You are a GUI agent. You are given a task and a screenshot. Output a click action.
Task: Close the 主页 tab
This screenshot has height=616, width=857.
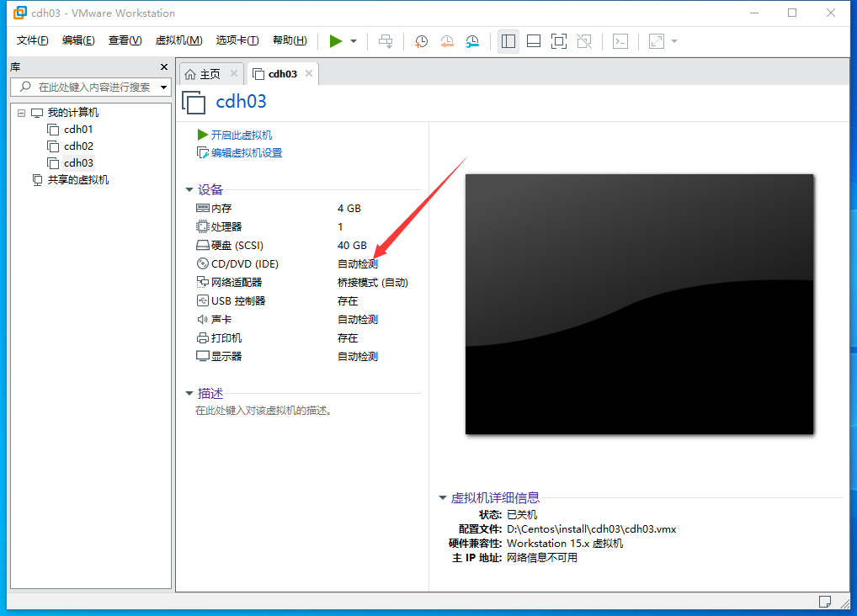[234, 73]
